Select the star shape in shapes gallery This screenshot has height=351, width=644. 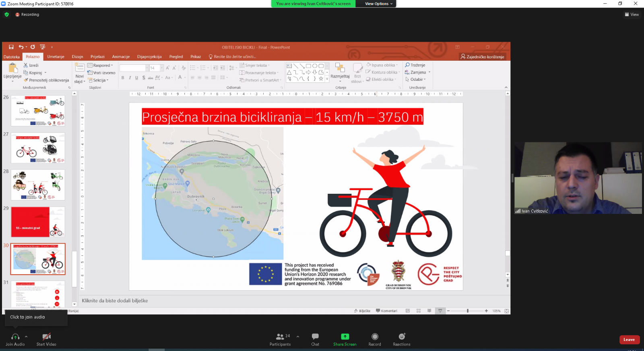point(321,79)
